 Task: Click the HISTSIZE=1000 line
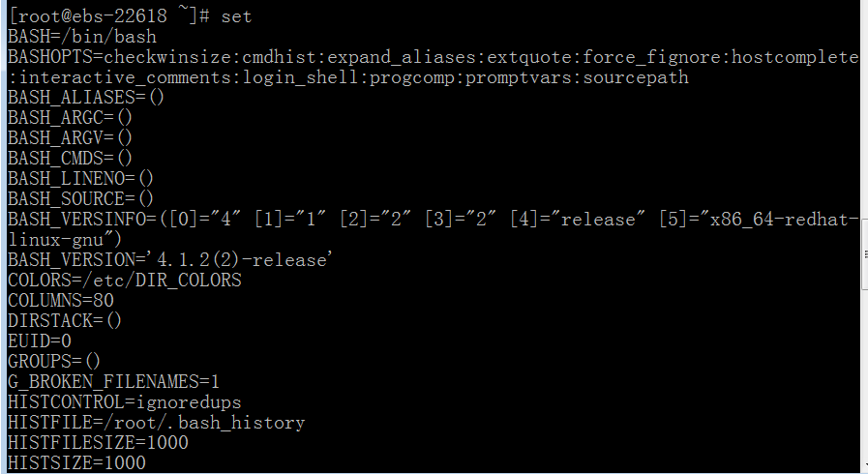(x=77, y=462)
